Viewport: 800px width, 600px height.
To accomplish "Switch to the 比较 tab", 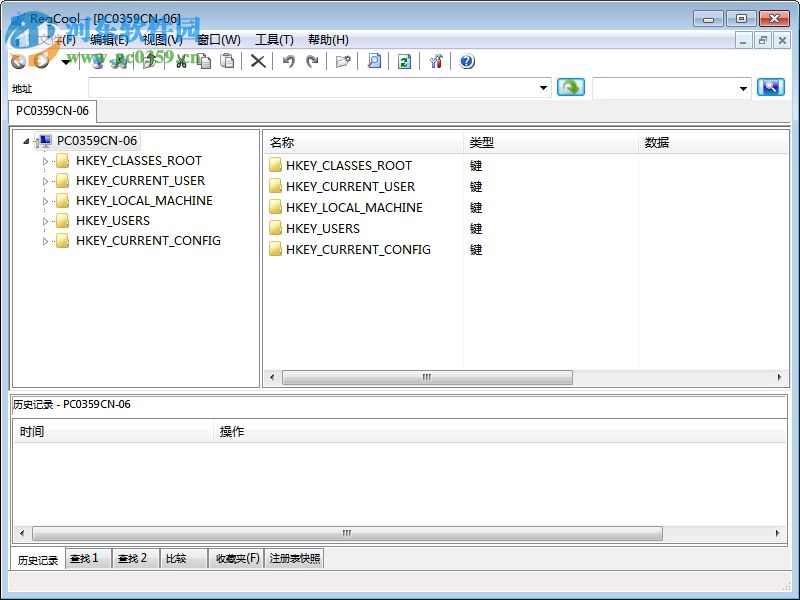I will pyautogui.click(x=177, y=559).
